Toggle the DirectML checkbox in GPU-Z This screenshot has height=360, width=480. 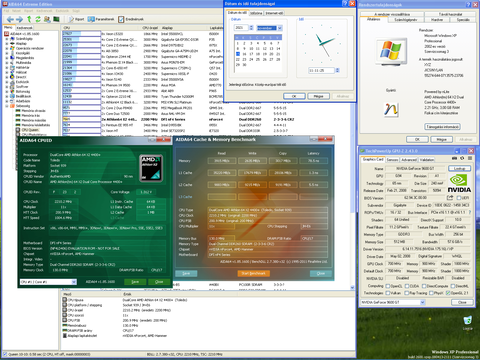453,286
